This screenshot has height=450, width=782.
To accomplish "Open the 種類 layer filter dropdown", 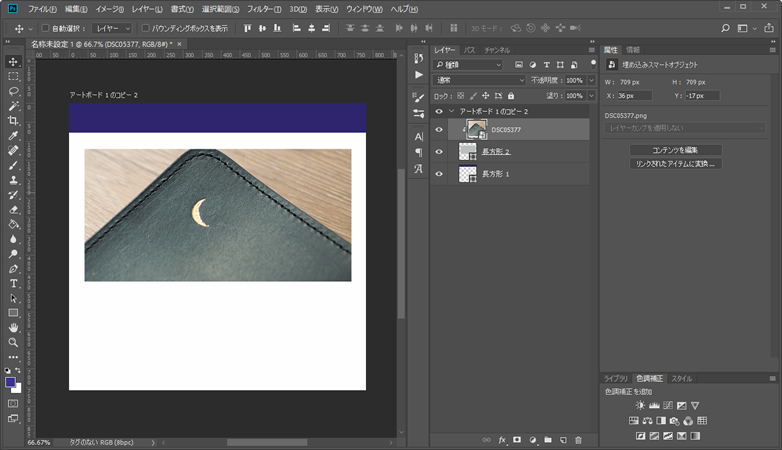I will pos(468,65).
